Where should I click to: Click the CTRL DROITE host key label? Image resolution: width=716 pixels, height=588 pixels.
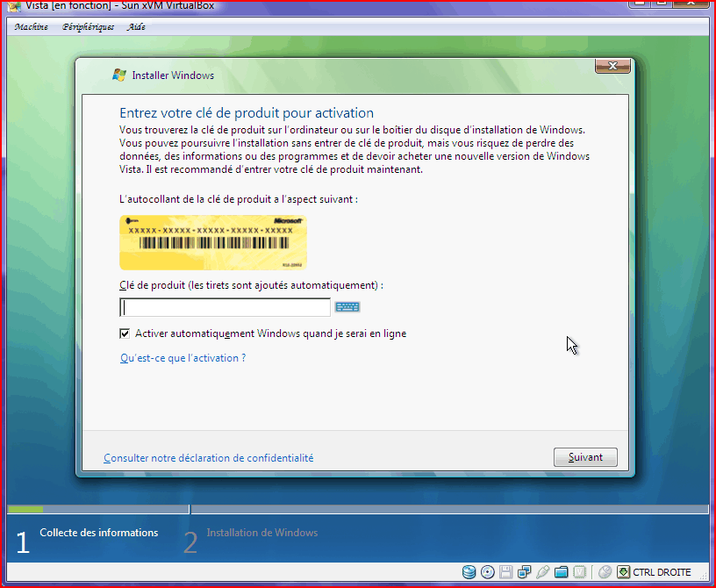point(662,572)
